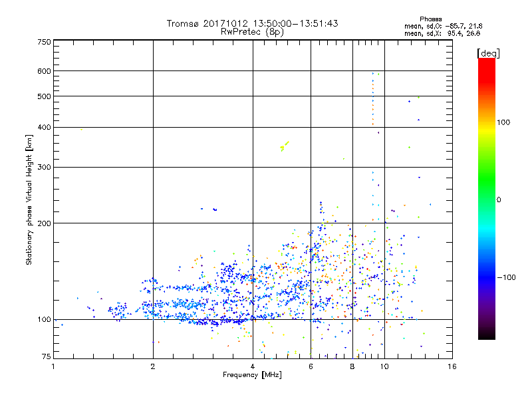Click y-axis tick label '750'
This screenshot has width=532, height=399.
pos(44,42)
